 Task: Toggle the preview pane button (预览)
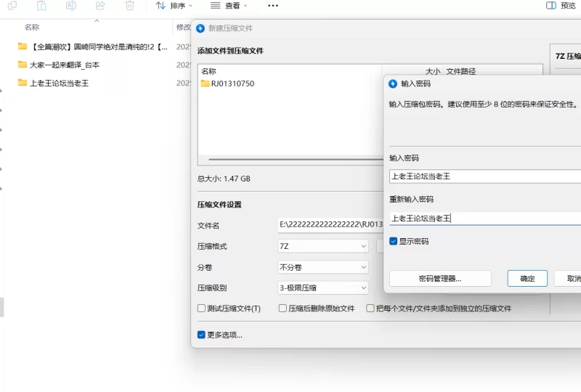561,6
